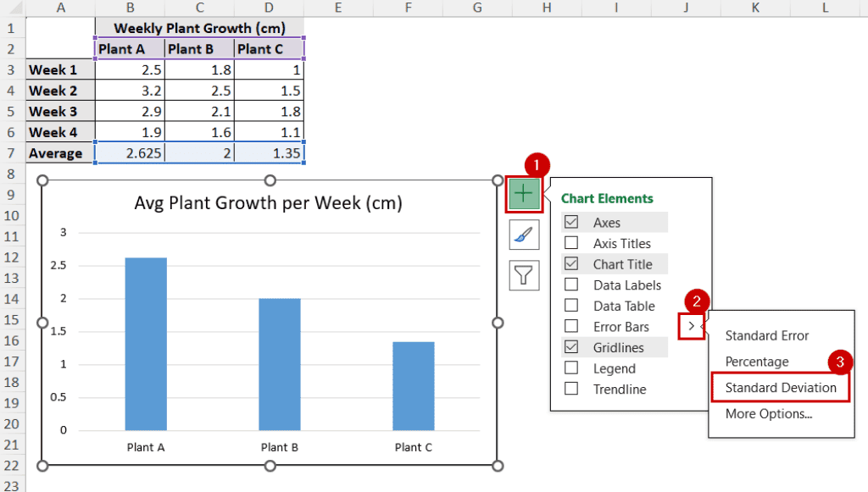Screen dimensions: 868x492
Task: Enable the Data Labels checkbox
Action: tap(570, 285)
